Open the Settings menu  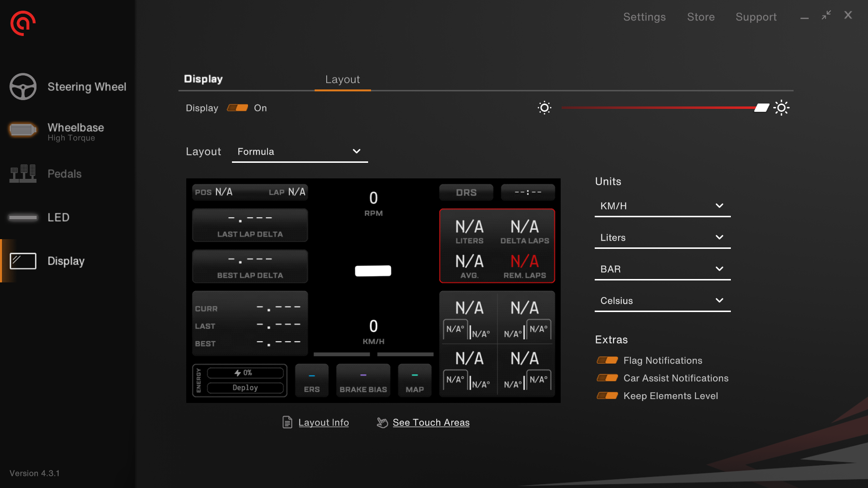click(644, 17)
